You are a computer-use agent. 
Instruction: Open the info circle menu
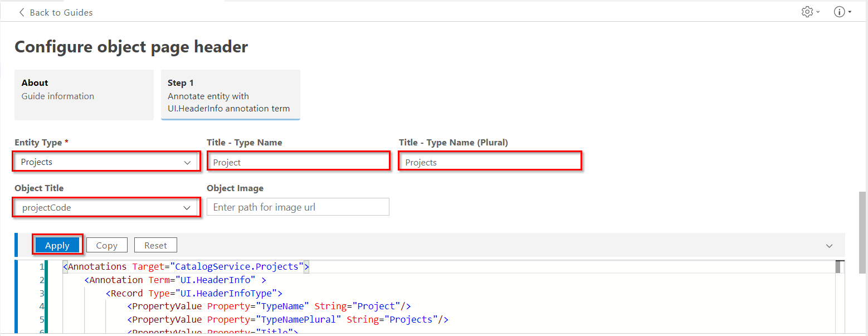[x=842, y=12]
